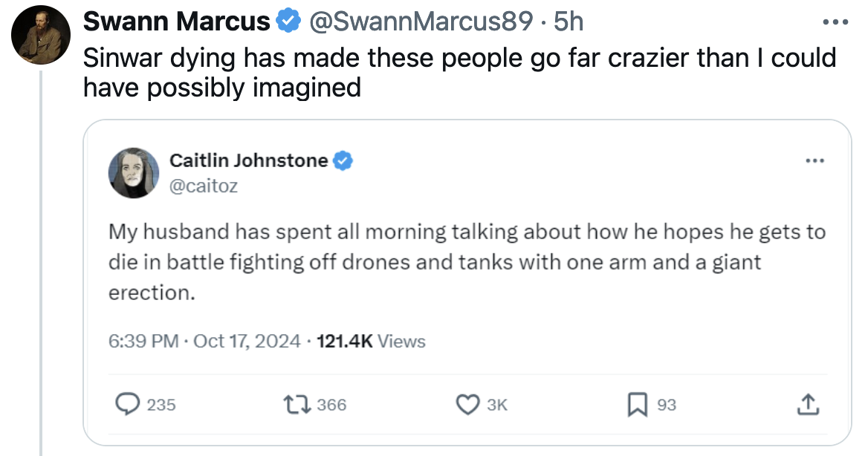Like the quoted tweet with the heart icon
The width and height of the screenshot is (868, 456).
467,404
